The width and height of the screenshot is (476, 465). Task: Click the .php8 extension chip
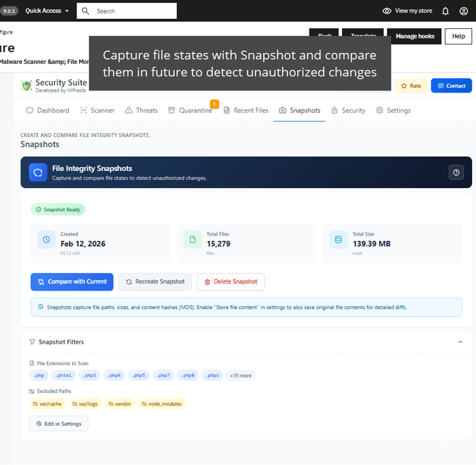[187, 376]
